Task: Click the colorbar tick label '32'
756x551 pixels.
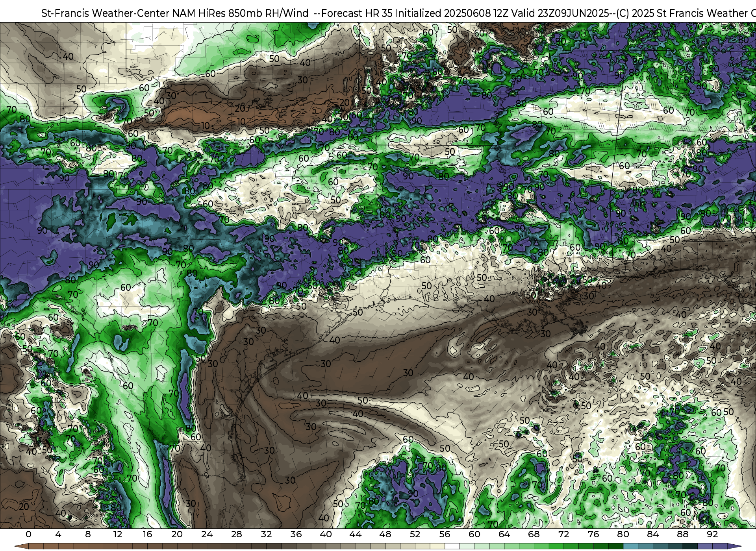Action: point(266,534)
